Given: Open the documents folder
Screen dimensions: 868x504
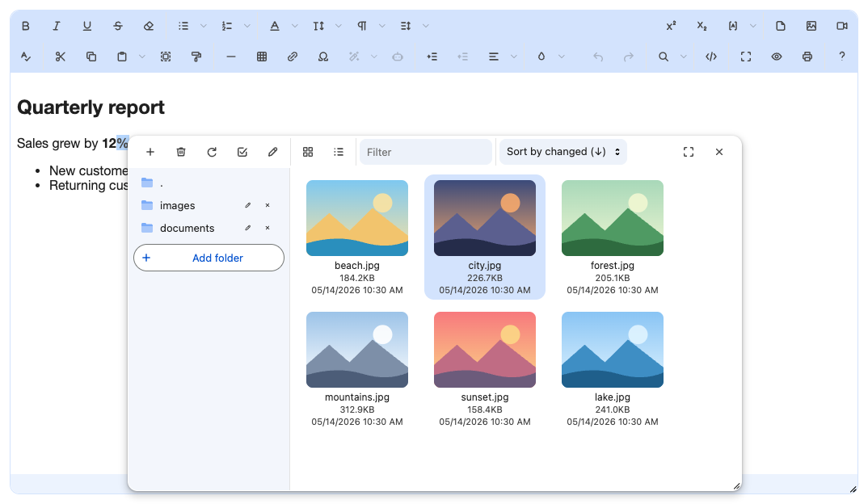Looking at the screenshot, I should coord(187,229).
